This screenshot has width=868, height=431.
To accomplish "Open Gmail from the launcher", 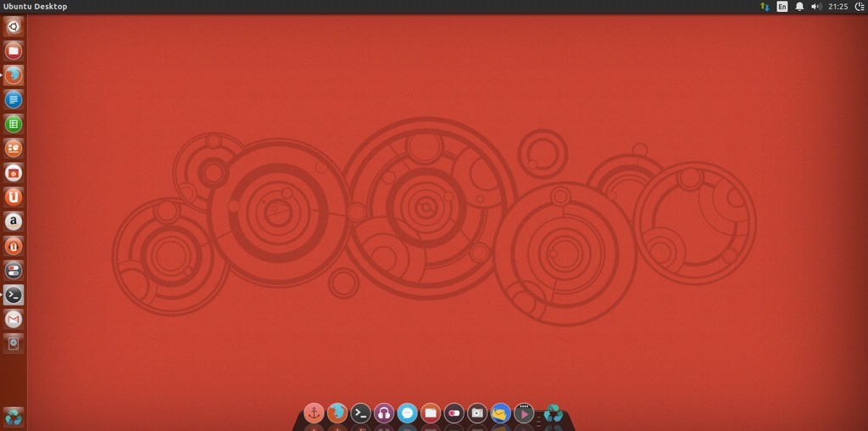I will click(14, 319).
